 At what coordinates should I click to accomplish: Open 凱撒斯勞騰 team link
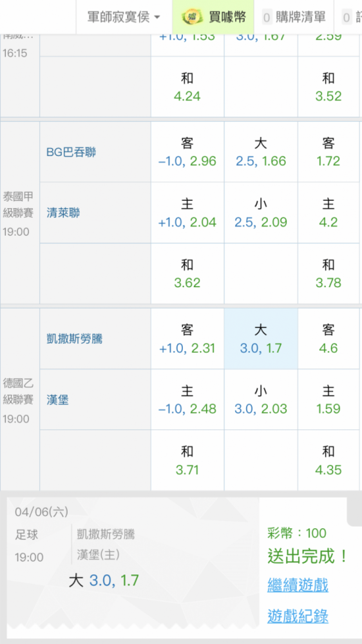(x=74, y=339)
